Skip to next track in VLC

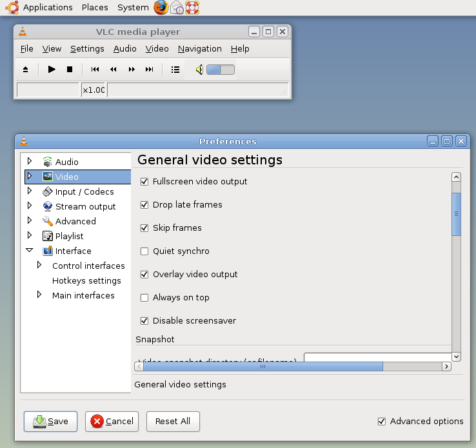coord(150,70)
